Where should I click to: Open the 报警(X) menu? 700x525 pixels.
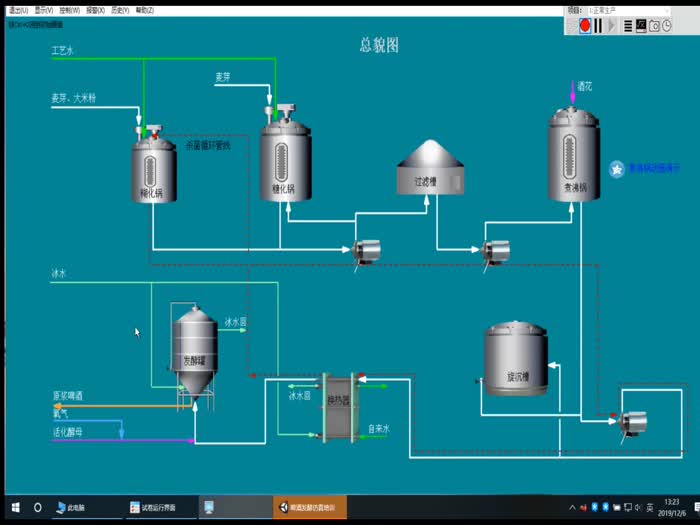pos(94,9)
